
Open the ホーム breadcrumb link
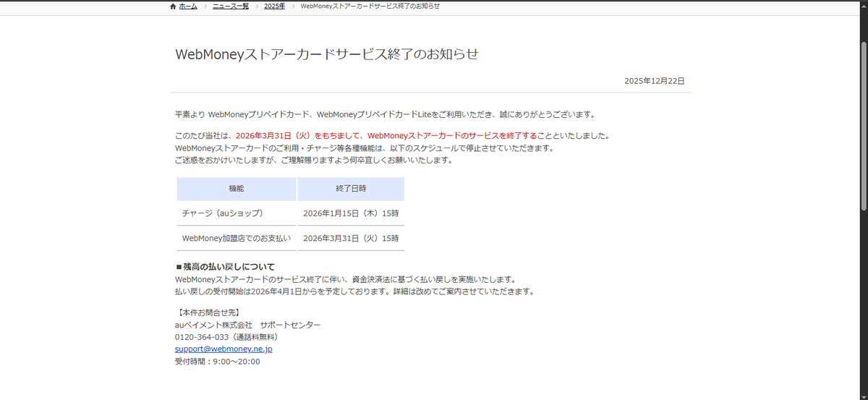point(187,6)
